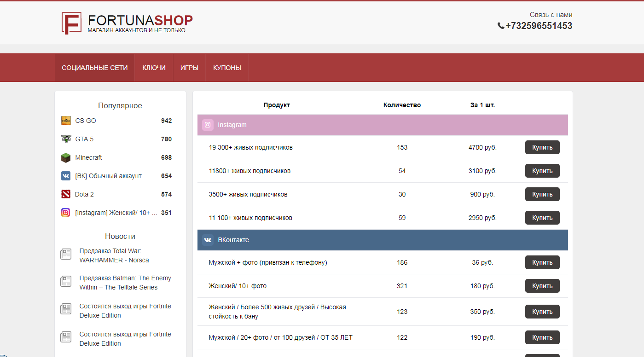Image resolution: width=644 pixels, height=359 pixels.
Task: Open the Социальные сети menu tab
Action: pyautogui.click(x=95, y=68)
